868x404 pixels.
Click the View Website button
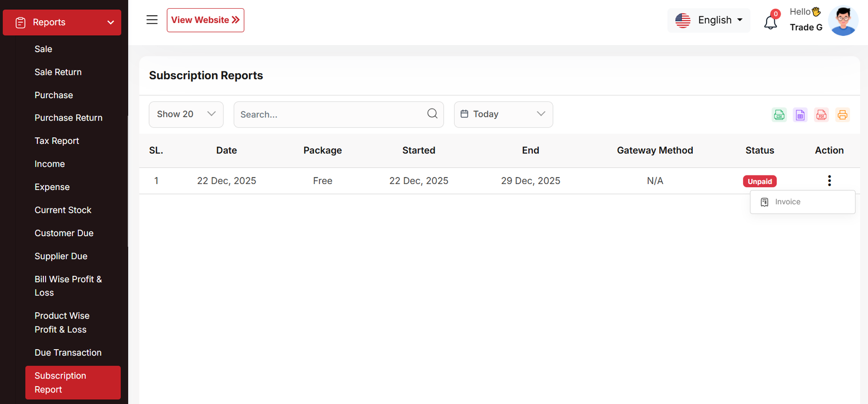205,20
